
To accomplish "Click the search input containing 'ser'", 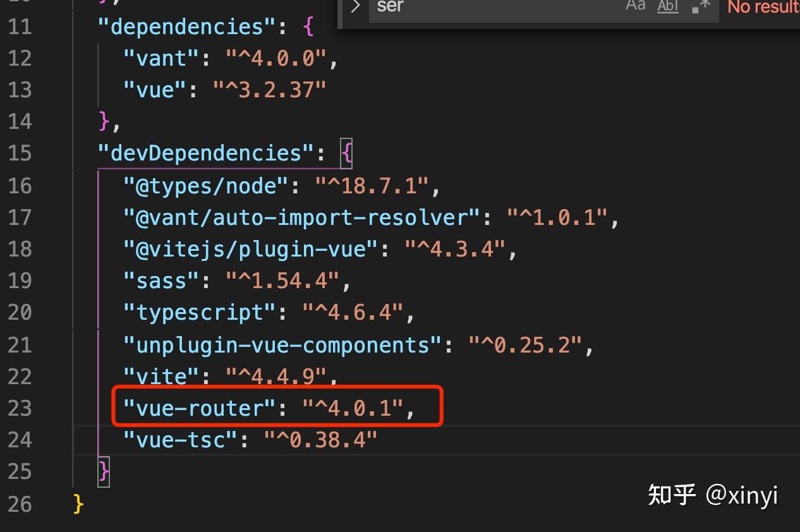I will (x=442, y=6).
